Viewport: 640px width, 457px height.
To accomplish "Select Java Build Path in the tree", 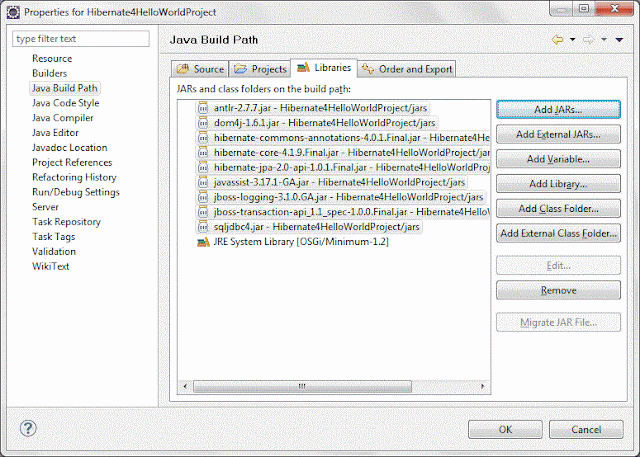I will 64,88.
